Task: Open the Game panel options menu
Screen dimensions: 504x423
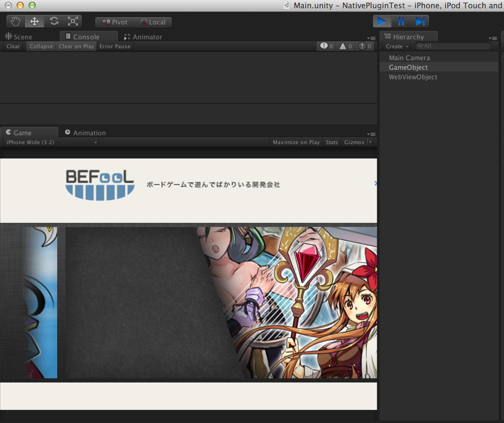Action: click(371, 134)
